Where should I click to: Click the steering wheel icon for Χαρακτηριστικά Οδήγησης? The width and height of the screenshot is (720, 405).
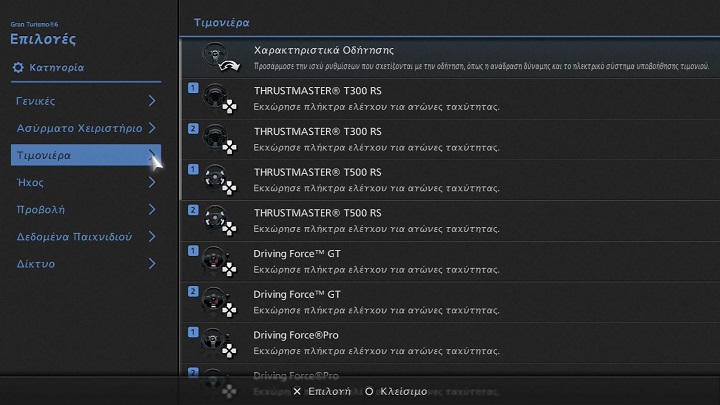(x=218, y=58)
